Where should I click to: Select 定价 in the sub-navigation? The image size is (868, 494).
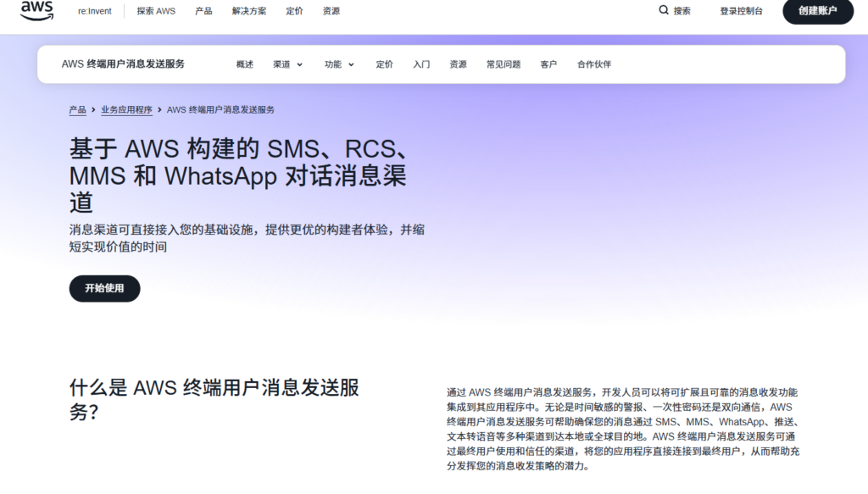[384, 64]
